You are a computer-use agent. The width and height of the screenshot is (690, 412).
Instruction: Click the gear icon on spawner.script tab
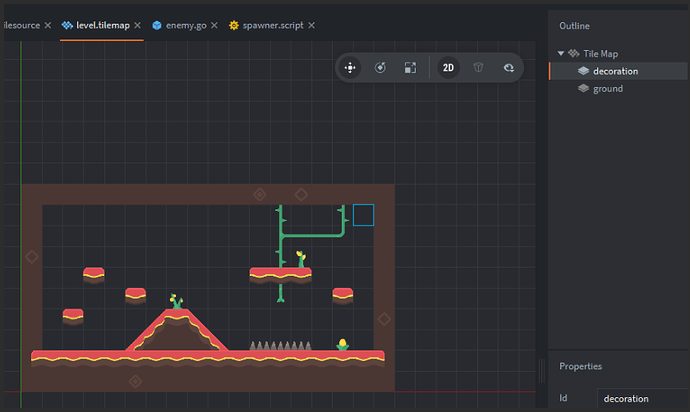coord(234,26)
